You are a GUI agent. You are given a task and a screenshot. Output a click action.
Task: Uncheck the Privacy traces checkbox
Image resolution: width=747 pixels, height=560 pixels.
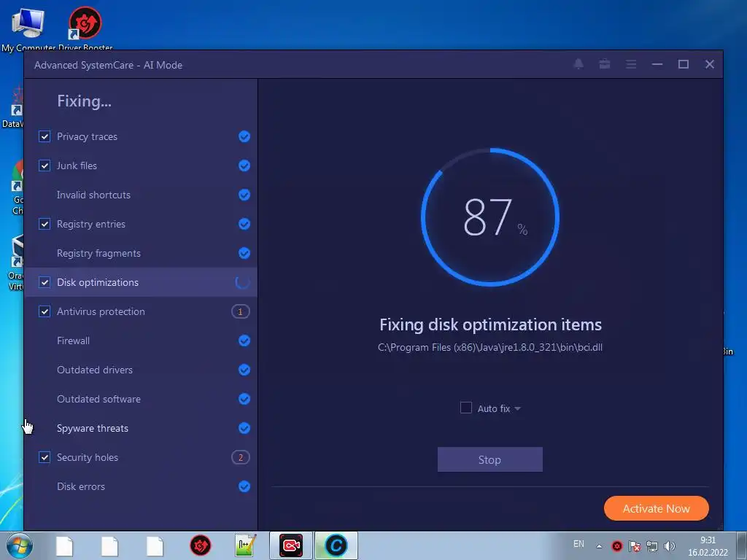click(x=44, y=136)
